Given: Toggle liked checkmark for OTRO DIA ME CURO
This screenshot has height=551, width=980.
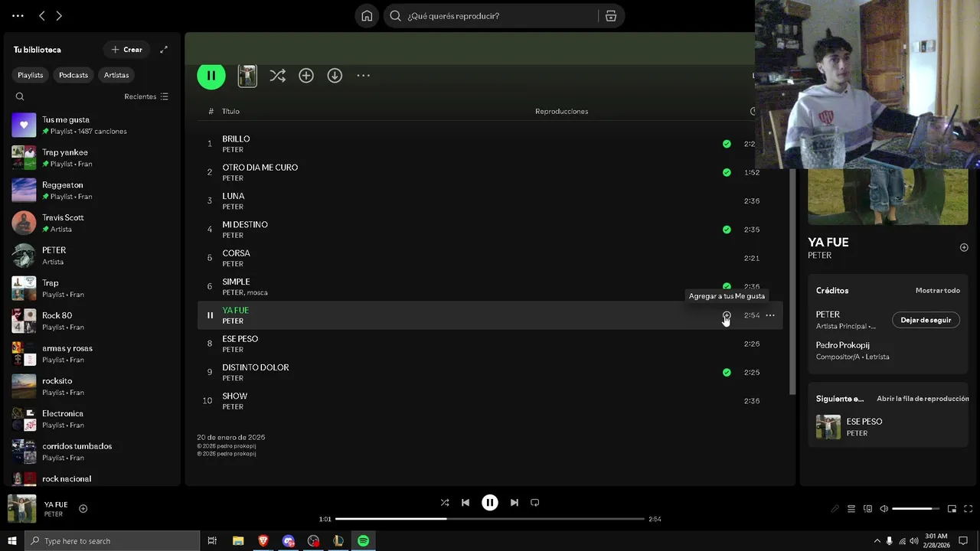Looking at the screenshot, I should pos(727,172).
